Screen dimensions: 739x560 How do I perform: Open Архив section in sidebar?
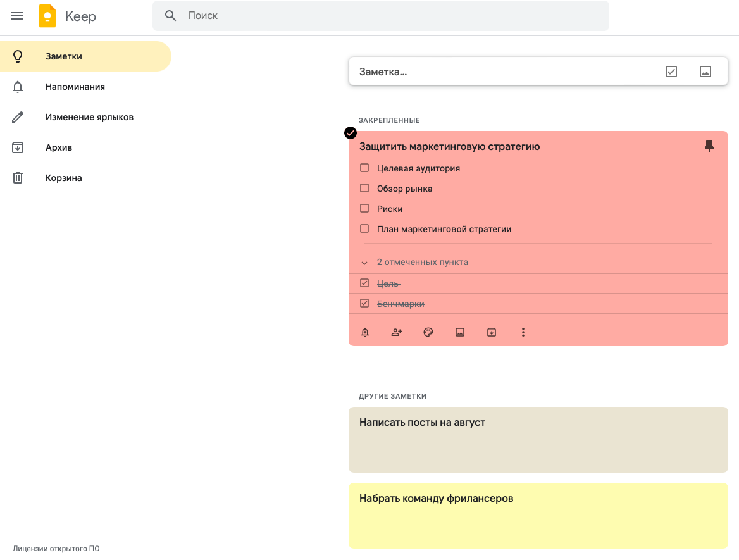(x=85, y=147)
